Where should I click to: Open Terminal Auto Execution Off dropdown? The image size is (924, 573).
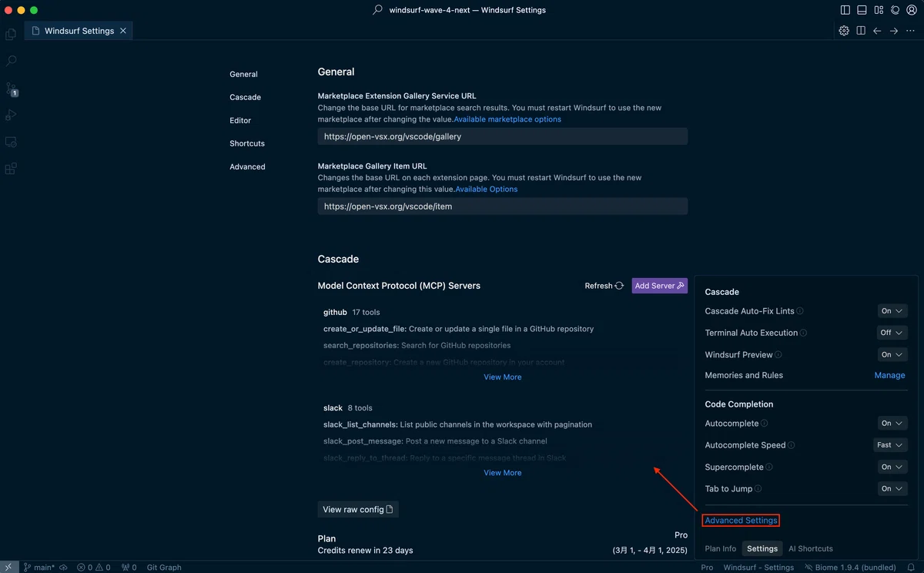tap(892, 333)
